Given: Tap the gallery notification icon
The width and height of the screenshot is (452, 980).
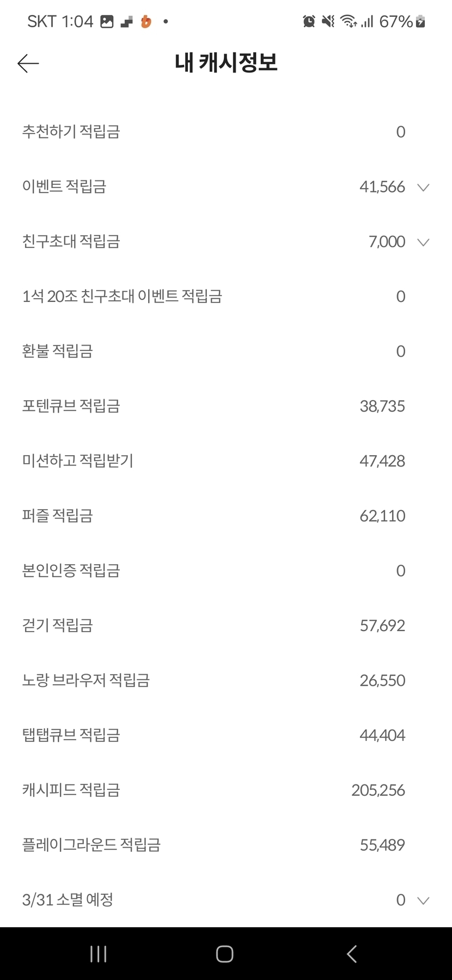Looking at the screenshot, I should (x=107, y=21).
